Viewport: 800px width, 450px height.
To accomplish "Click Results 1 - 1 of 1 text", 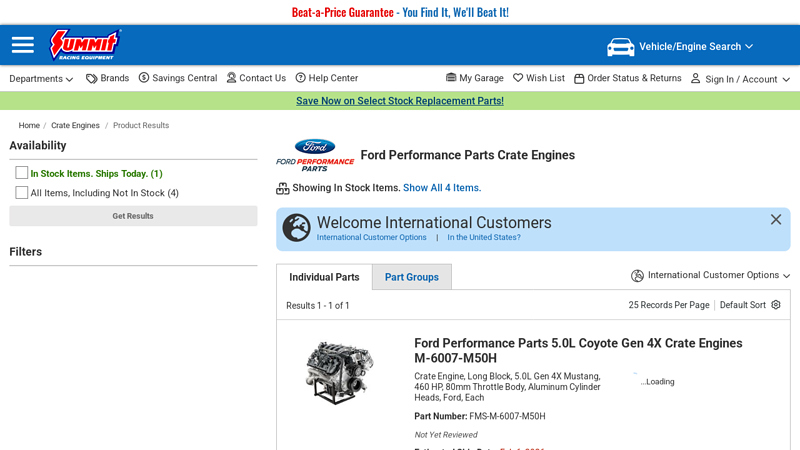I will tap(317, 306).
